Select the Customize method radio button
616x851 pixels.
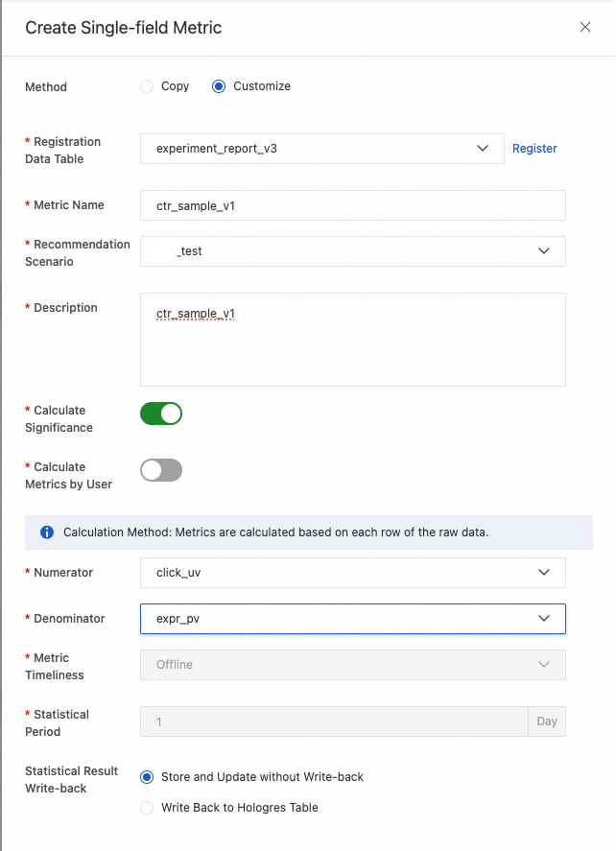click(x=219, y=86)
